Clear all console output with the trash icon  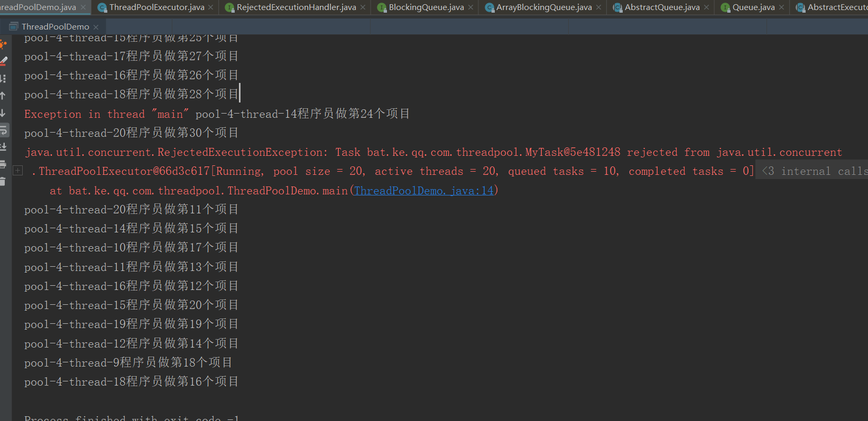(x=3, y=181)
